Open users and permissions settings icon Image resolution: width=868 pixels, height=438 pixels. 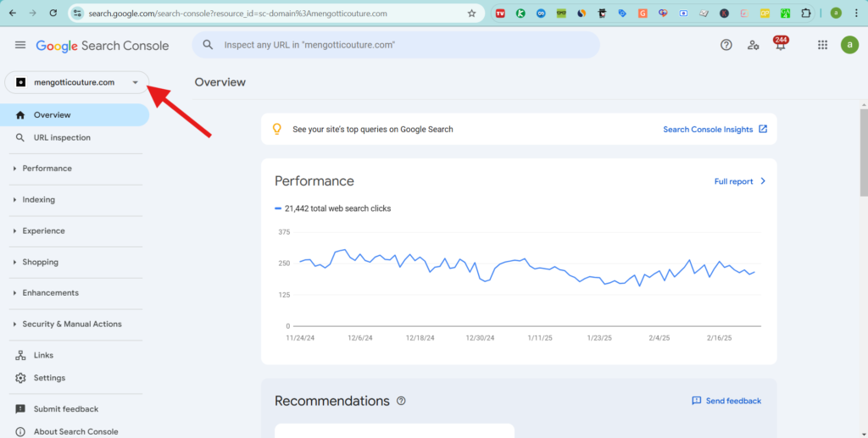(x=753, y=46)
